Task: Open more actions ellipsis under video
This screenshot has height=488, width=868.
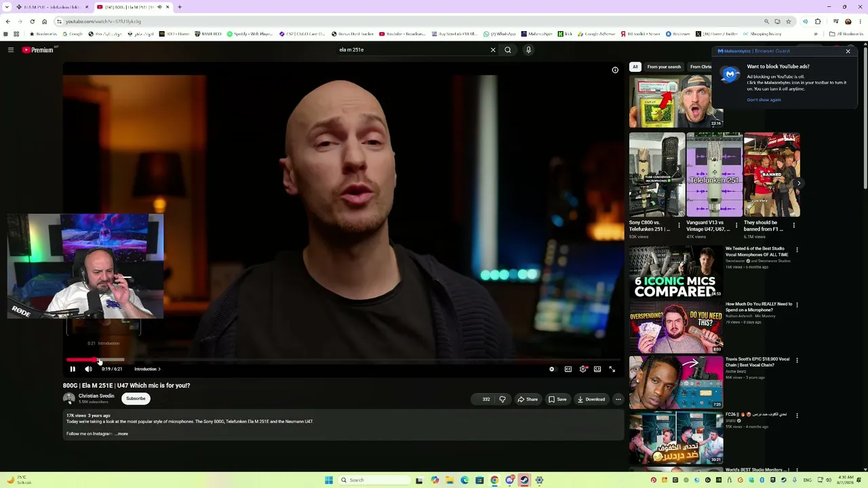Action: [618, 399]
